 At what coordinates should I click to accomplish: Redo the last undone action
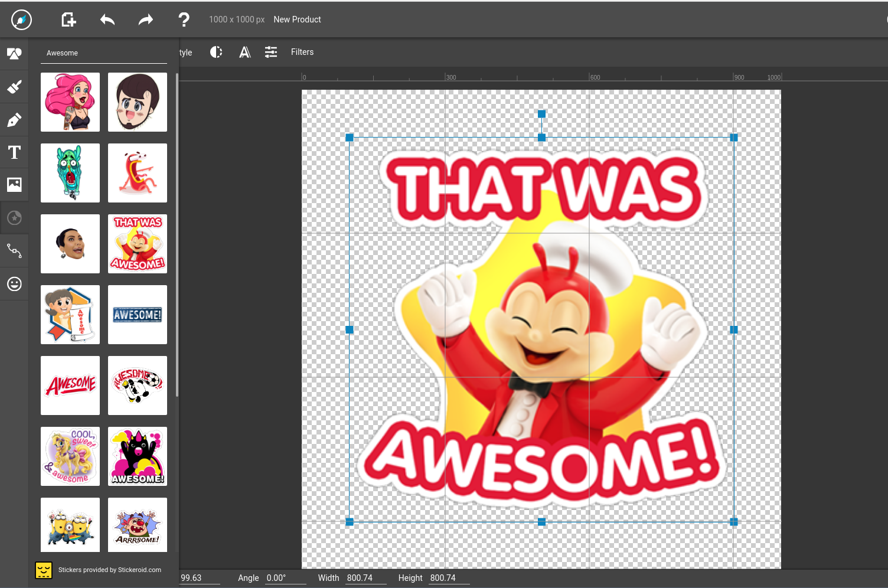click(x=146, y=19)
